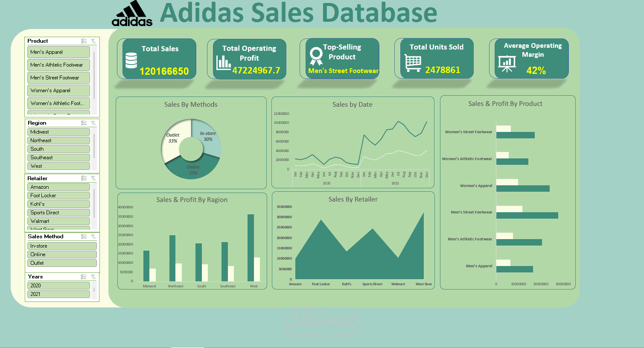Screen dimensions: 644x348
Task: Toggle multi-select in the Retailer slicer
Action: [84, 178]
